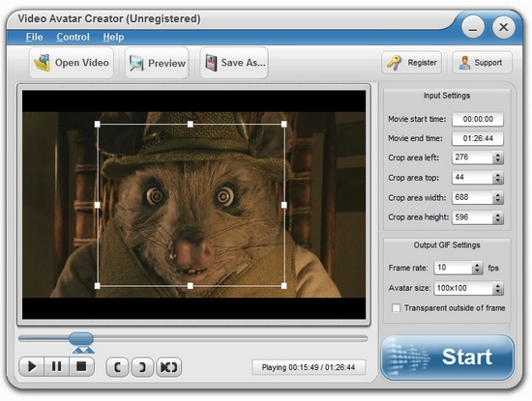
Task: Pause the video playback
Action: click(x=56, y=366)
